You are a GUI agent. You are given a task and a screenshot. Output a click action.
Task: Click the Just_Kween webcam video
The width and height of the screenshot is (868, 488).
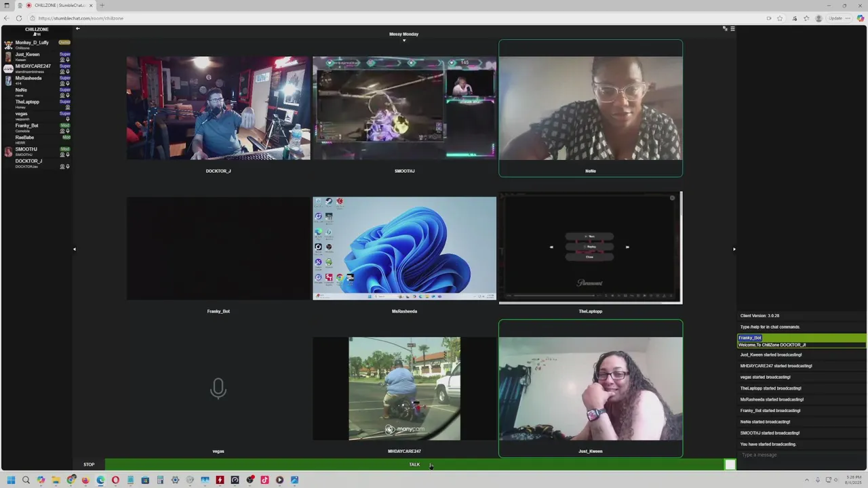coord(591,388)
